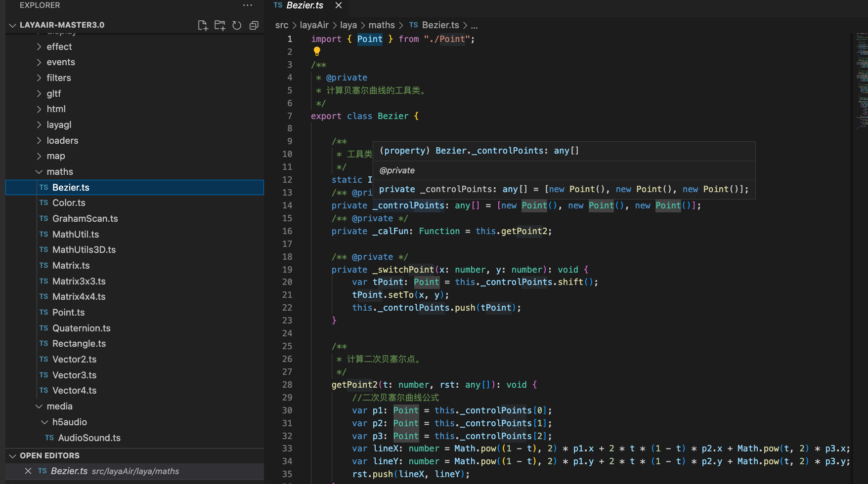The height and width of the screenshot is (484, 868).
Task: Close the Bezier.ts editor tab
Action: tap(339, 5)
